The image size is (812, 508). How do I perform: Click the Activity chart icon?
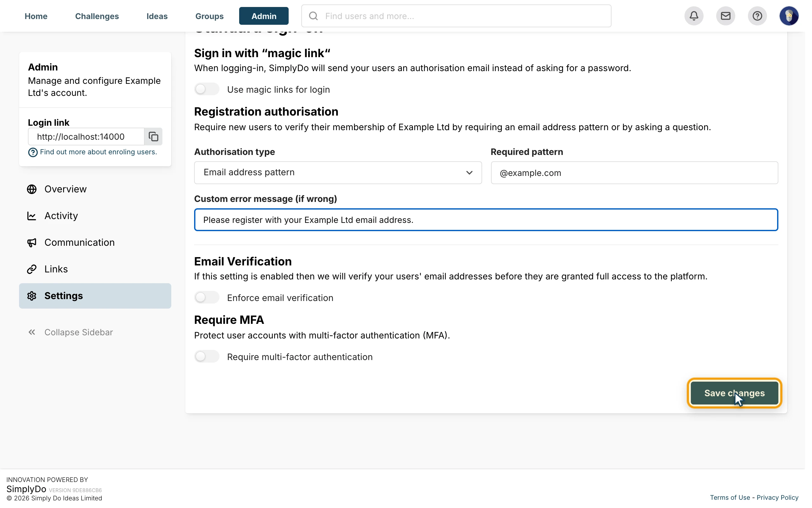(32, 216)
